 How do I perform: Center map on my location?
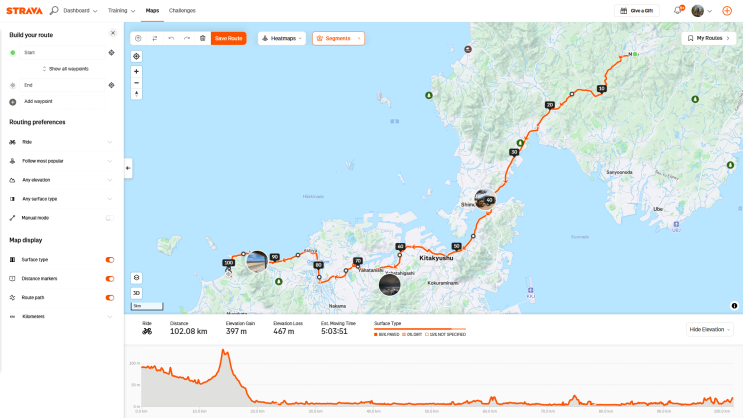pos(136,56)
